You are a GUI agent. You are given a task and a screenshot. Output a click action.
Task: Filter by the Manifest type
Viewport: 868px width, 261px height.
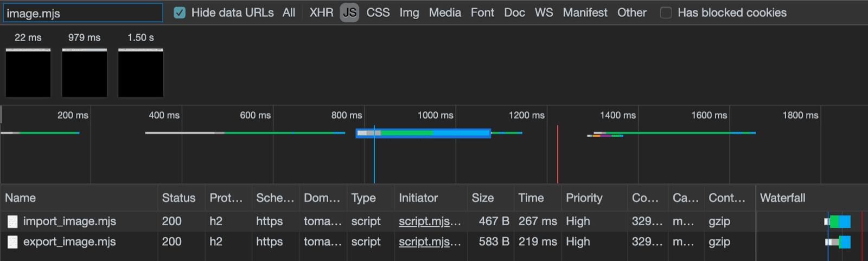pos(585,12)
